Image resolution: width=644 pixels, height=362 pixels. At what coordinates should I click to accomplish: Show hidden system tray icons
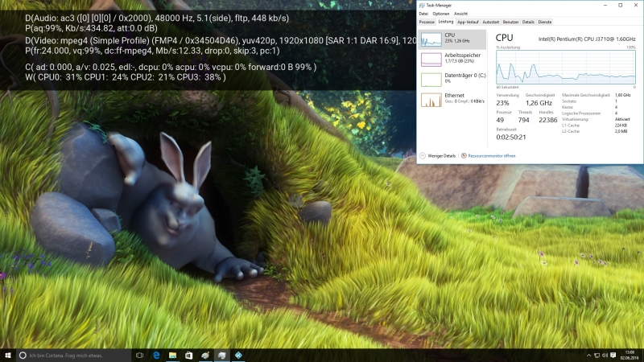click(x=588, y=356)
